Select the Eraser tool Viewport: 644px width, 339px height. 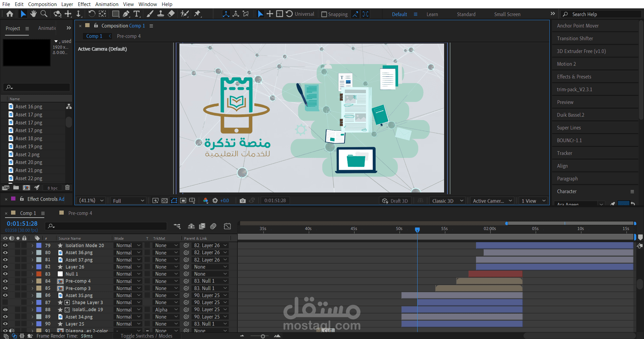click(x=171, y=14)
